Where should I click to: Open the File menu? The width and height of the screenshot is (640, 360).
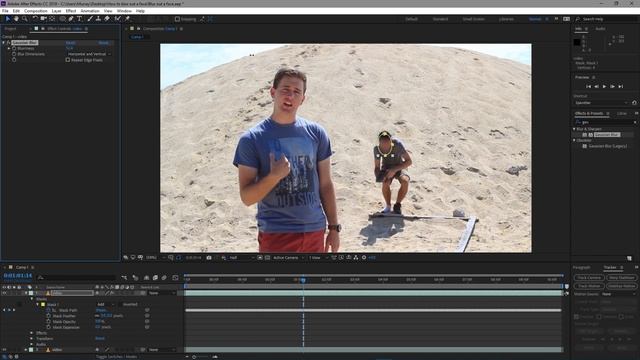click(x=5, y=11)
